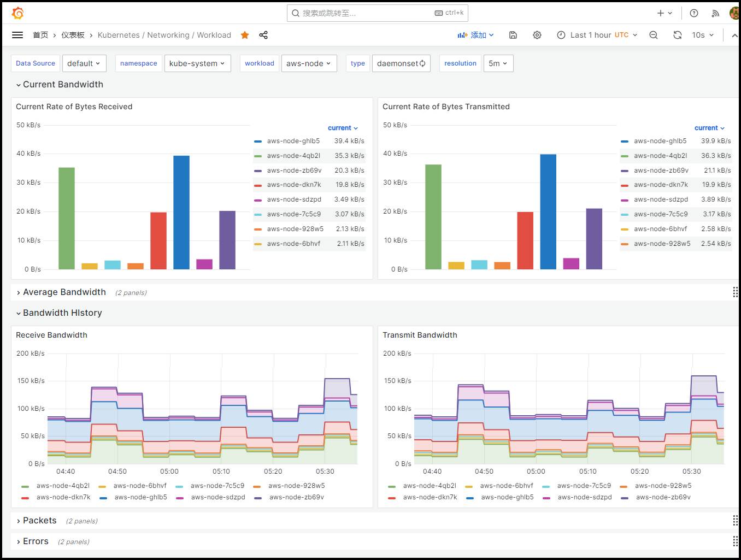Click the Errors row drag handle
741x560 pixels.
pyautogui.click(x=735, y=541)
